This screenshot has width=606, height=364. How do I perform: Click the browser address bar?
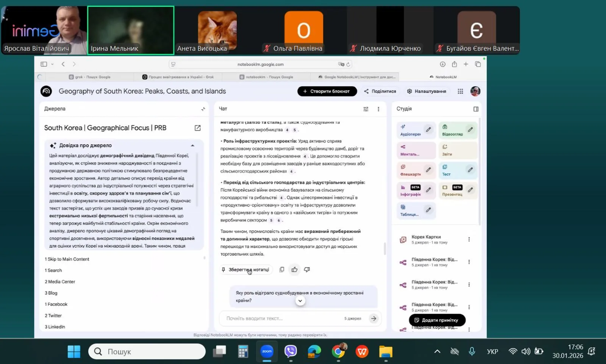click(261, 64)
